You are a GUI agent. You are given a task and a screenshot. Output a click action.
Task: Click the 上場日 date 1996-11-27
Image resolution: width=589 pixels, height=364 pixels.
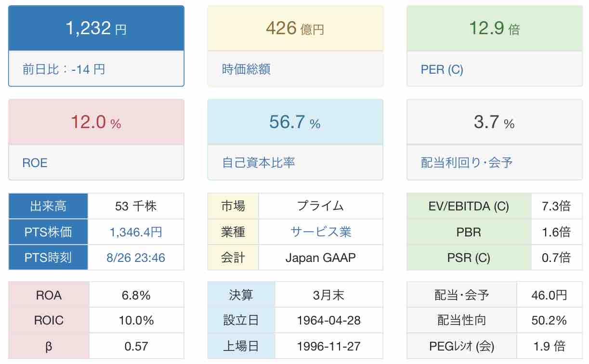329,346
